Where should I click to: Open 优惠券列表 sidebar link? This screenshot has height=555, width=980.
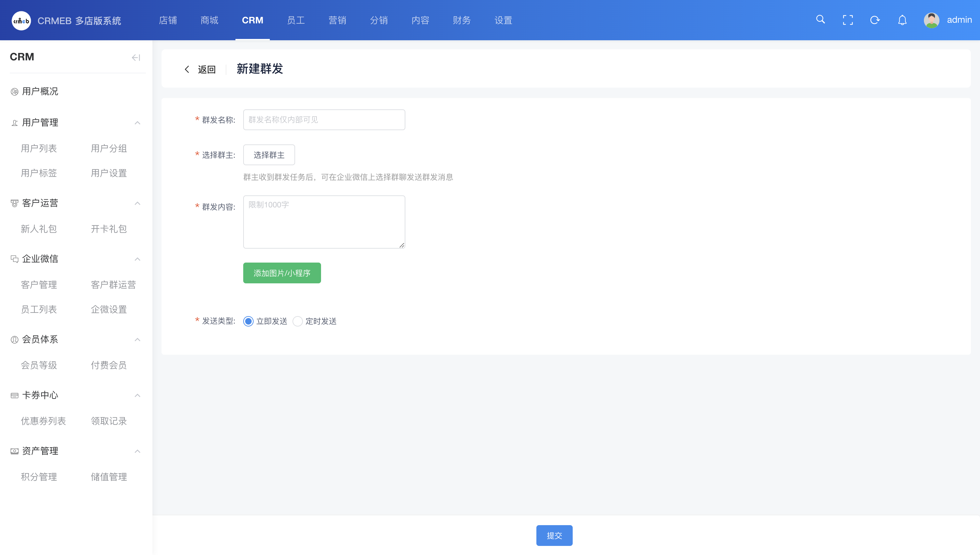pyautogui.click(x=43, y=421)
